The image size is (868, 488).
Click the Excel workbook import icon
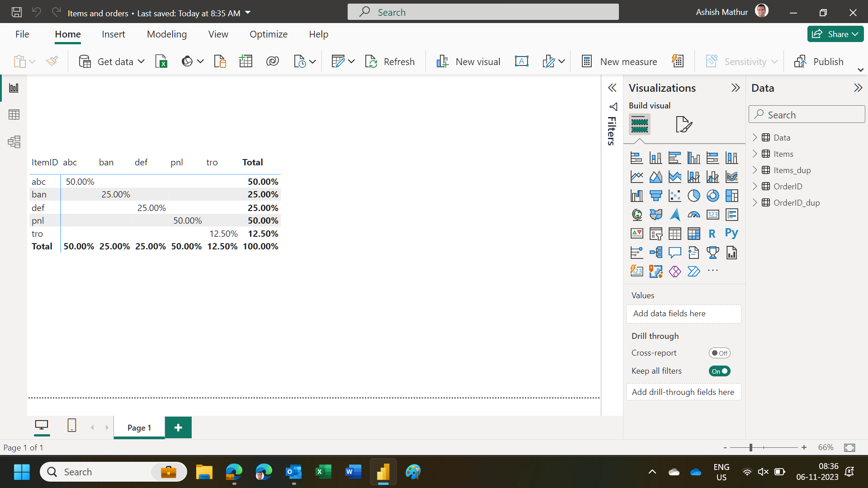click(x=161, y=61)
